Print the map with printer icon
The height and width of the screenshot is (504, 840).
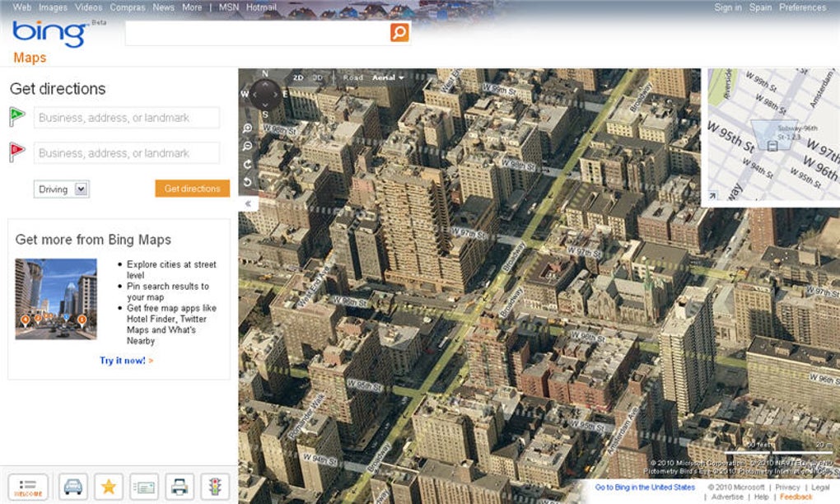coord(179,487)
